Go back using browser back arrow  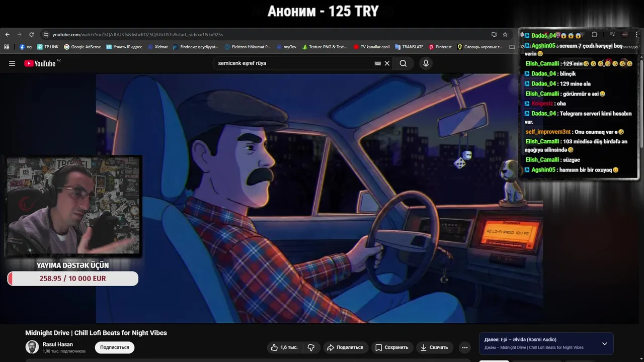pyautogui.click(x=7, y=35)
